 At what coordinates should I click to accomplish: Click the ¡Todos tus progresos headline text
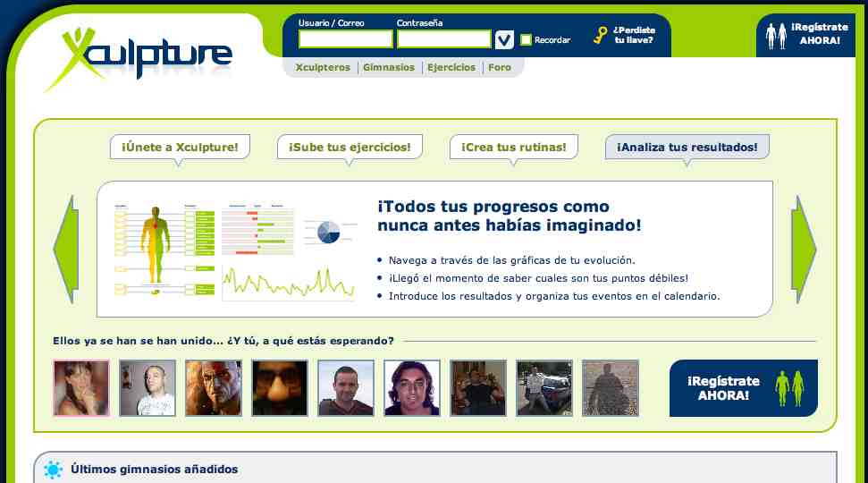510,216
